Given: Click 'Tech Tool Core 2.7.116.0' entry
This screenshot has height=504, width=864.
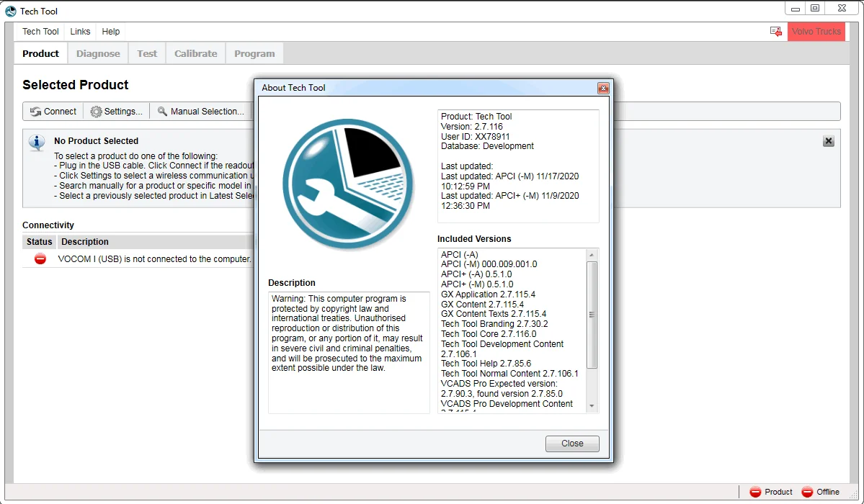Looking at the screenshot, I should (x=488, y=334).
